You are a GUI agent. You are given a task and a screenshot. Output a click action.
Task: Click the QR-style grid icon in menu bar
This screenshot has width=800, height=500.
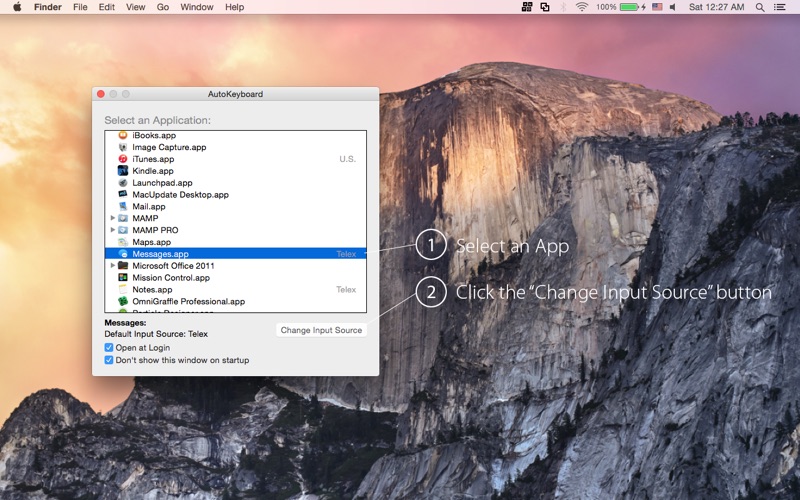[x=527, y=7]
